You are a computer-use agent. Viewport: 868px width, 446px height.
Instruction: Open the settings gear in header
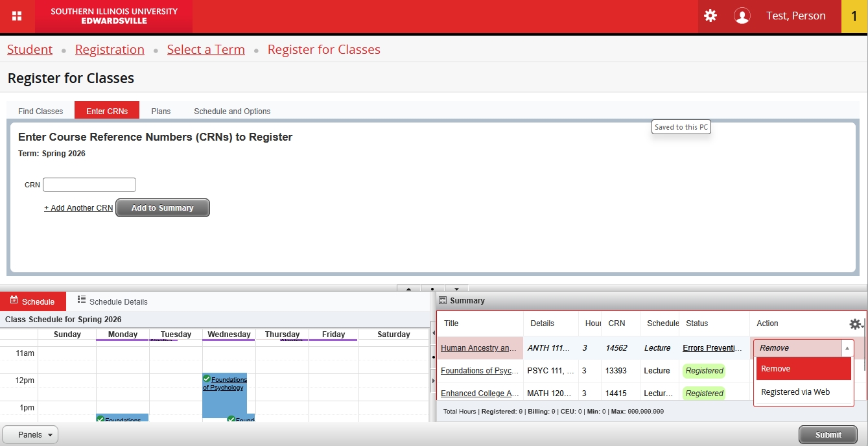pos(710,16)
